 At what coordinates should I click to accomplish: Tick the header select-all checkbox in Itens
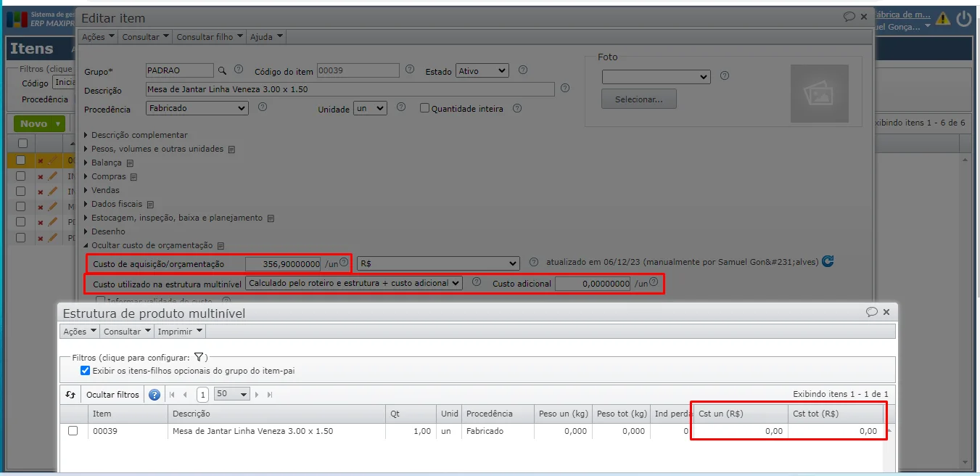coord(22,144)
